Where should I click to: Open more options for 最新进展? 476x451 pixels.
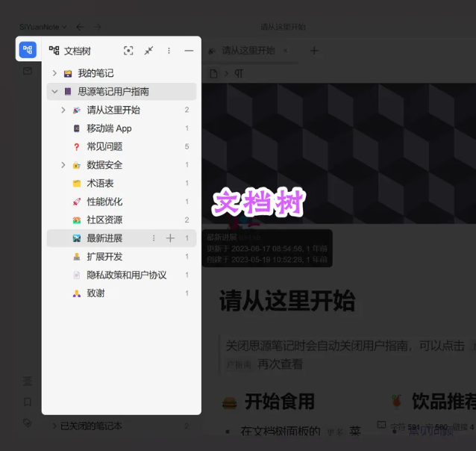click(154, 238)
